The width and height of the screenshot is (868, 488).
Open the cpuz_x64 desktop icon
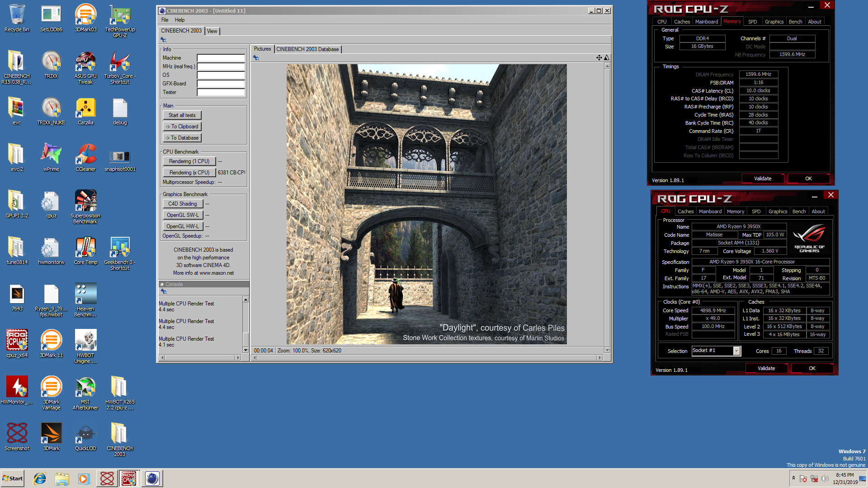pos(17,344)
